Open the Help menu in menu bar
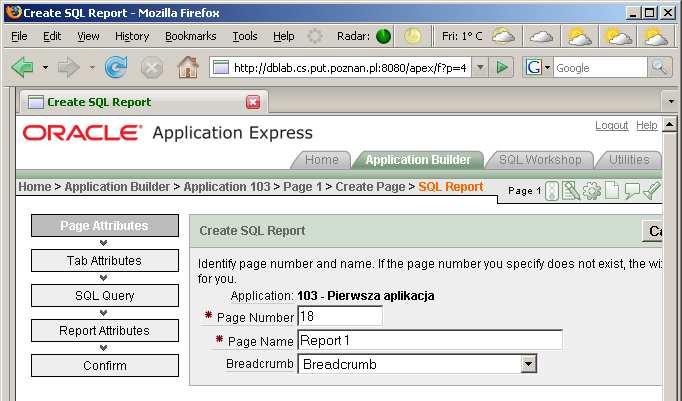Screen dimensions: 682x401 [x=284, y=36]
